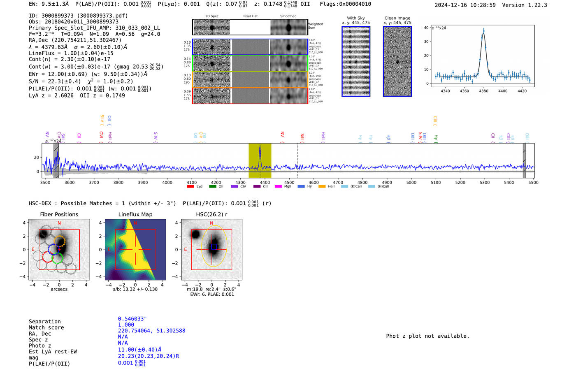This screenshot has width=576, height=392.
Task: Select the orange-bordered 2D spectrum row
Action: click(x=250, y=79)
